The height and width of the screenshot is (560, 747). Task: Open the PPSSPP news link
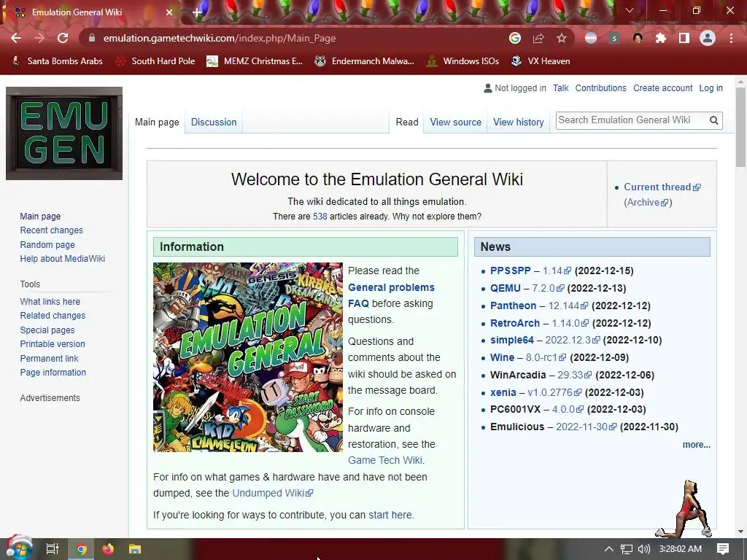tap(510, 271)
